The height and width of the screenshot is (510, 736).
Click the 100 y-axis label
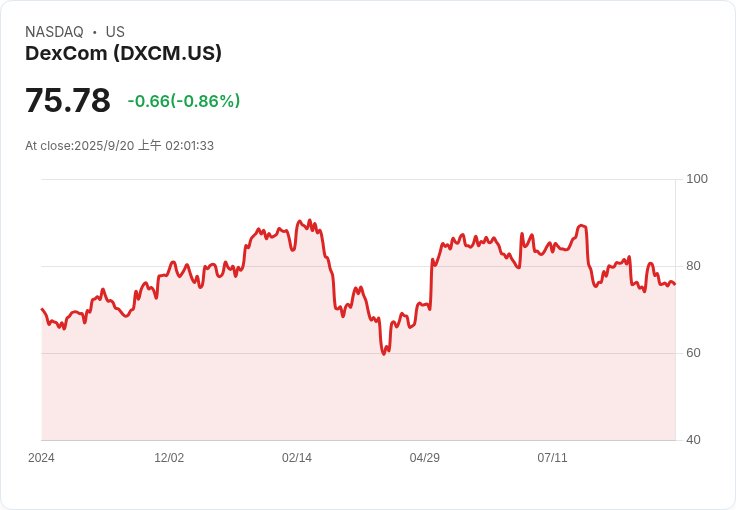pyautogui.click(x=697, y=179)
